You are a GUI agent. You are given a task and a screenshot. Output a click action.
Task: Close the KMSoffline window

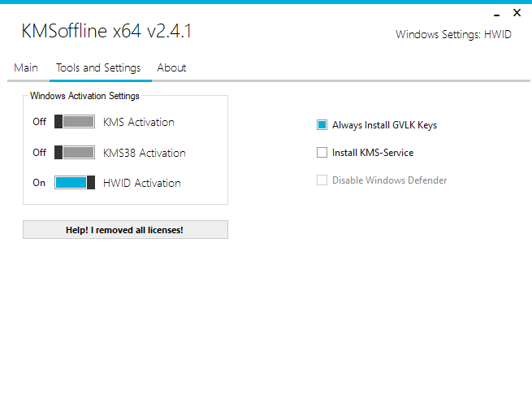tap(517, 13)
